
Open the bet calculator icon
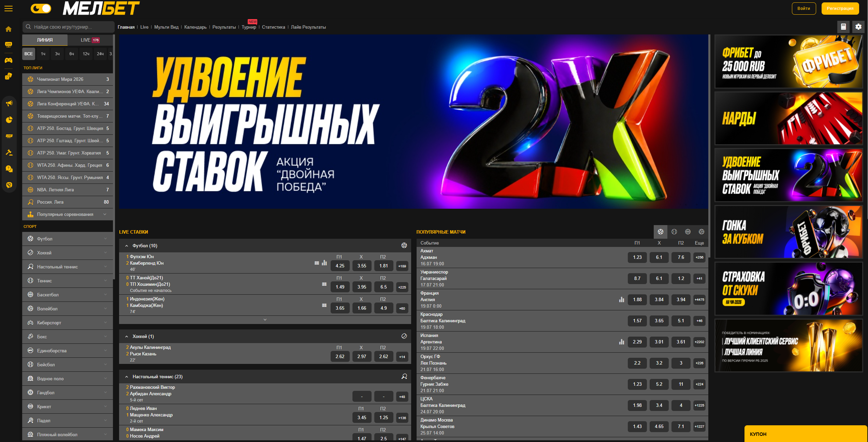point(843,27)
